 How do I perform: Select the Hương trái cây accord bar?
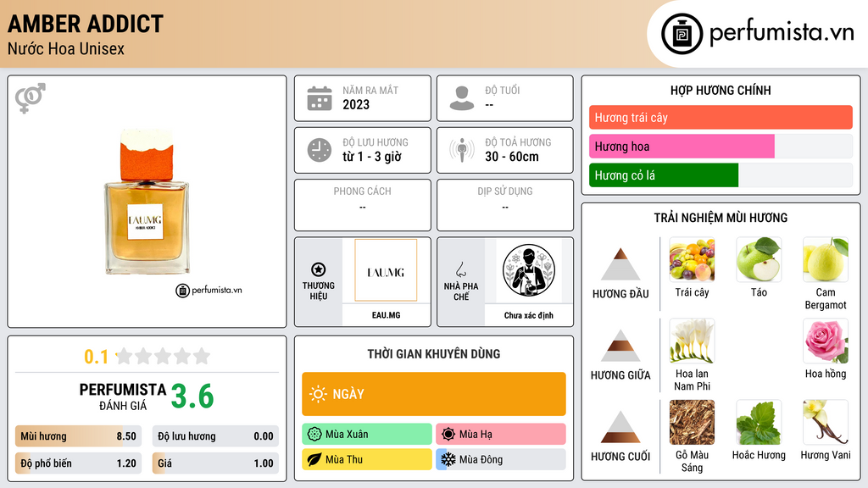(721, 117)
